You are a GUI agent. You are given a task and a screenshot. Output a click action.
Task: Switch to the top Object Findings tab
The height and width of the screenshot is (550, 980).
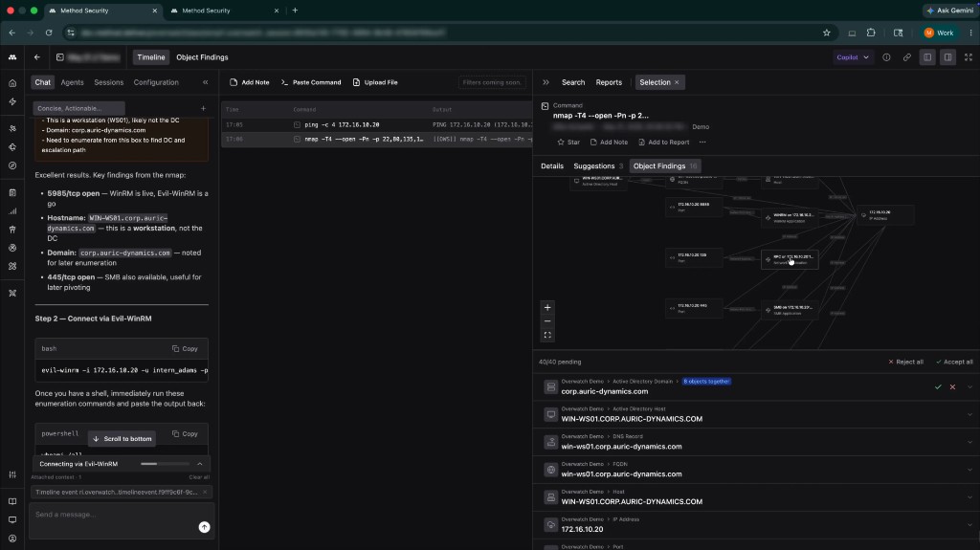coord(202,56)
